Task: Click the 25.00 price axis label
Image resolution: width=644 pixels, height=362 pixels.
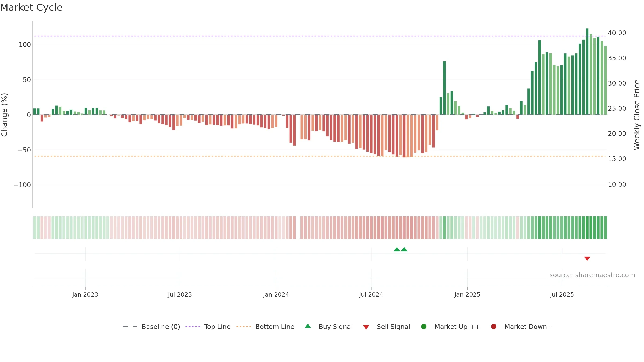Action: [617, 109]
